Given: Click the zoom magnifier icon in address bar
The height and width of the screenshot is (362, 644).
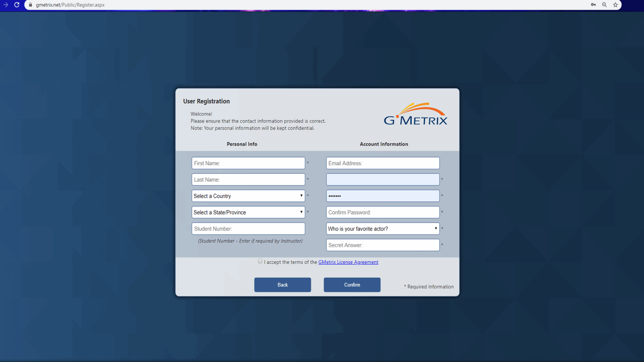Looking at the screenshot, I should [x=604, y=5].
